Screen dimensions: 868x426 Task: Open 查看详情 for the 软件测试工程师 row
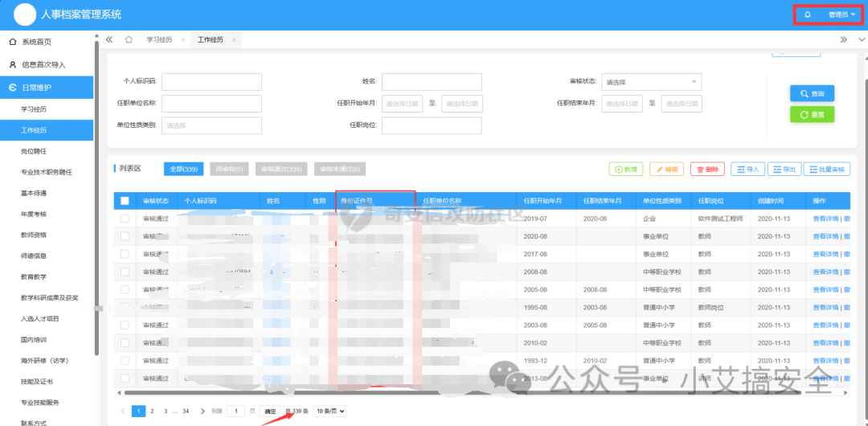click(825, 219)
